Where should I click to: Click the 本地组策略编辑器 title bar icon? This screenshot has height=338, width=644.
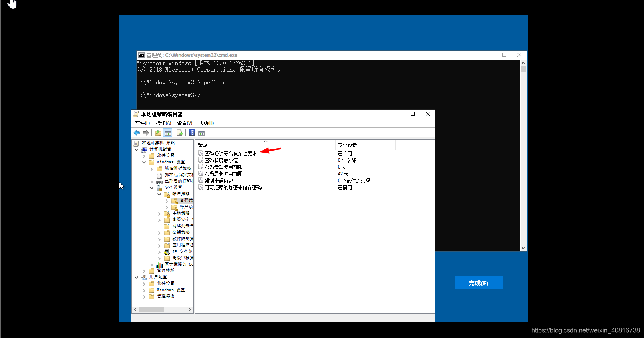coord(136,114)
